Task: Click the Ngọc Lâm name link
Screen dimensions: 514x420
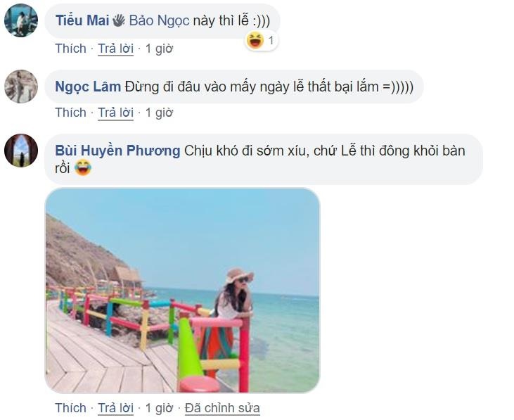Action: tap(87, 87)
